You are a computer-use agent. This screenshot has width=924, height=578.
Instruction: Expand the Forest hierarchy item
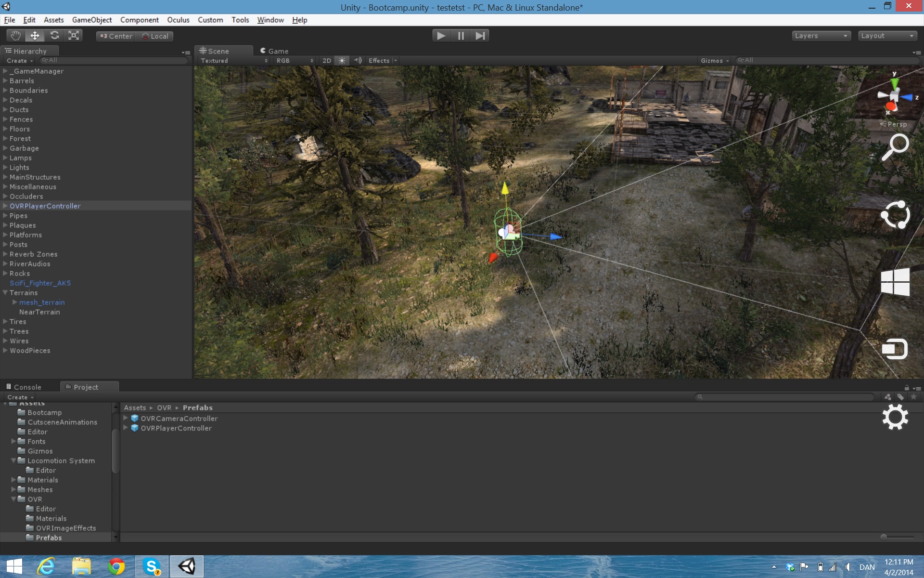tap(5, 139)
